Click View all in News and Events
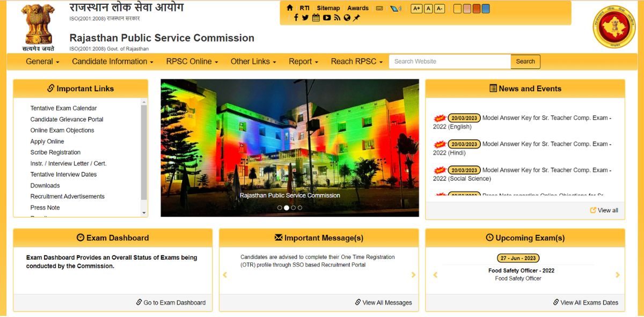The width and height of the screenshot is (644, 317). pyautogui.click(x=604, y=210)
